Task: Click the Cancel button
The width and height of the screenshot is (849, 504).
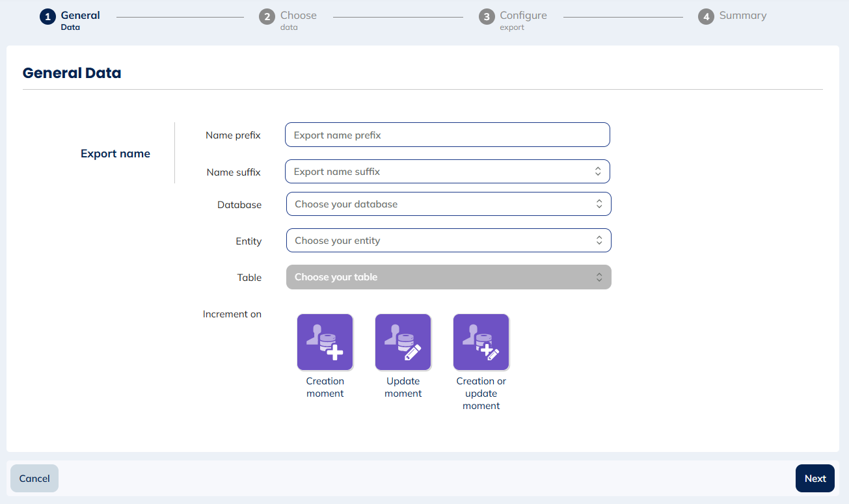Action: [x=34, y=478]
